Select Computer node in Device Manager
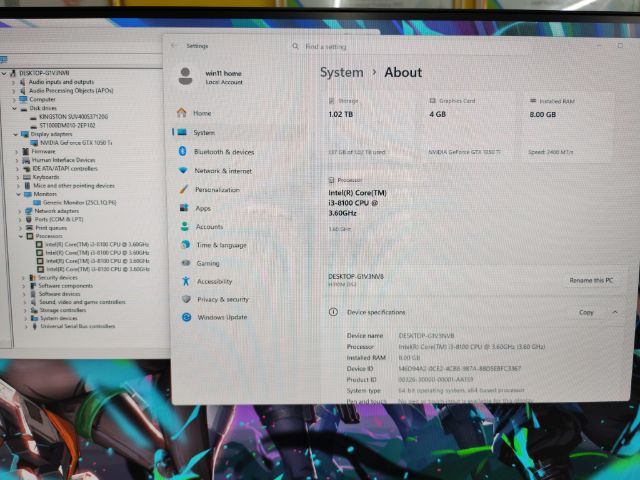The width and height of the screenshot is (640, 480). tap(42, 99)
